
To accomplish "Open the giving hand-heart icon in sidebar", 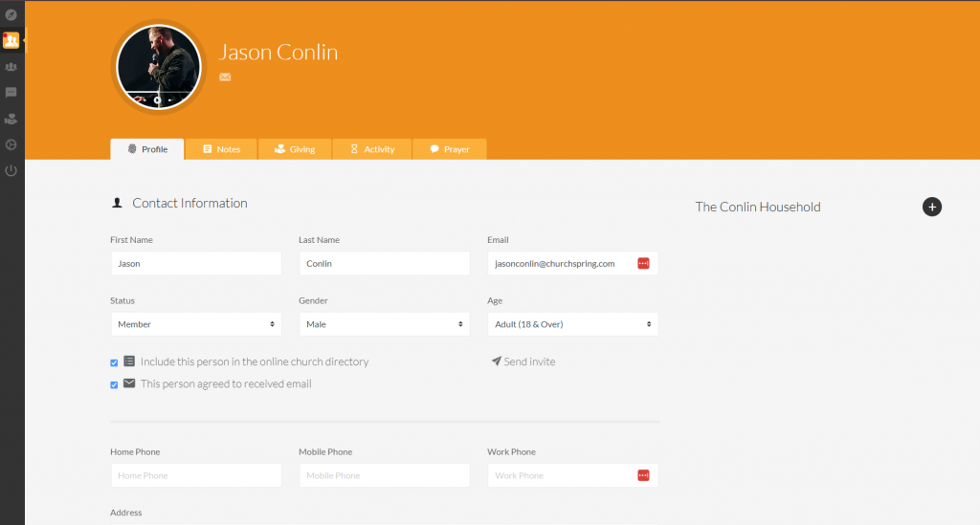I will click(11, 119).
